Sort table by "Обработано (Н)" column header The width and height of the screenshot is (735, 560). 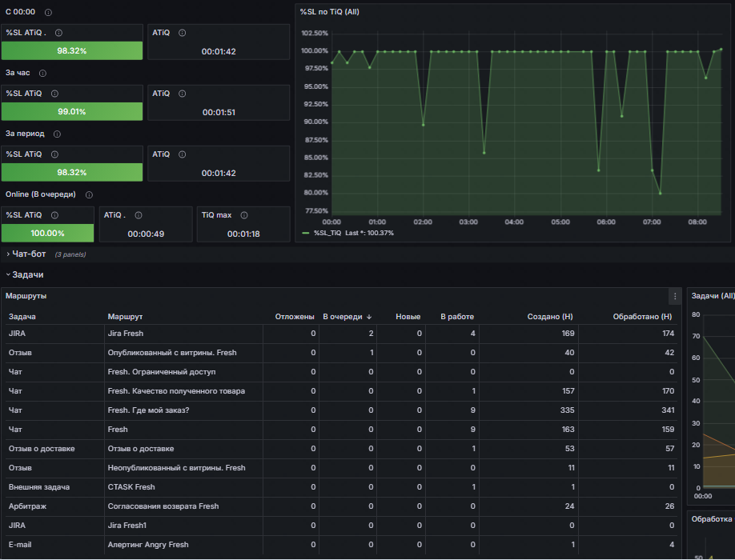pos(642,317)
